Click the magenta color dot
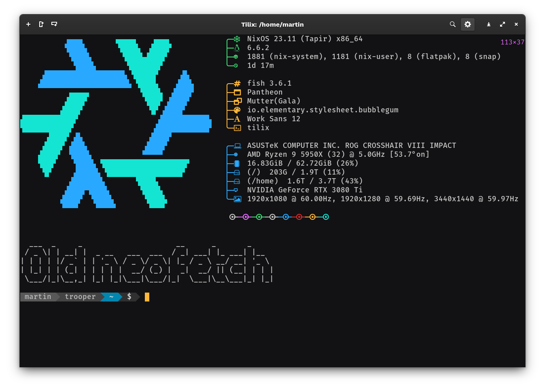 [246, 217]
